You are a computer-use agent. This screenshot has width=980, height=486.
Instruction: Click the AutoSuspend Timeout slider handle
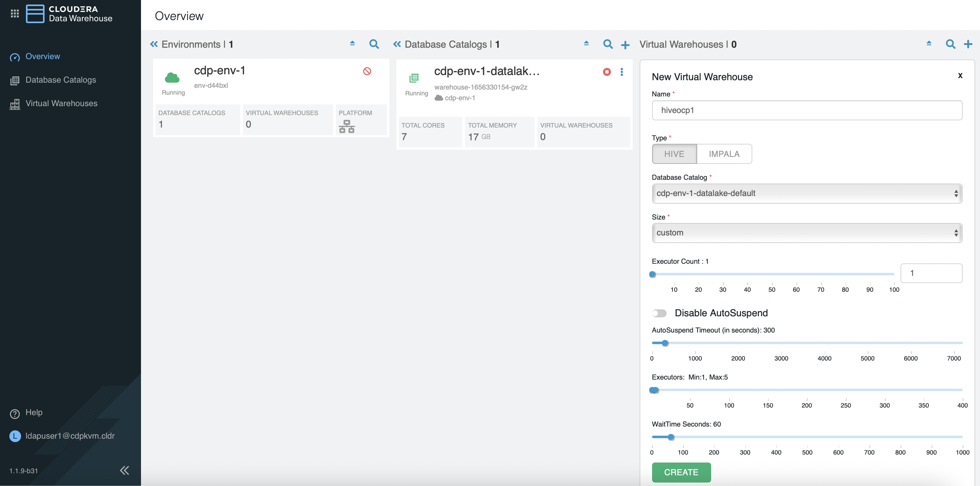tap(665, 343)
